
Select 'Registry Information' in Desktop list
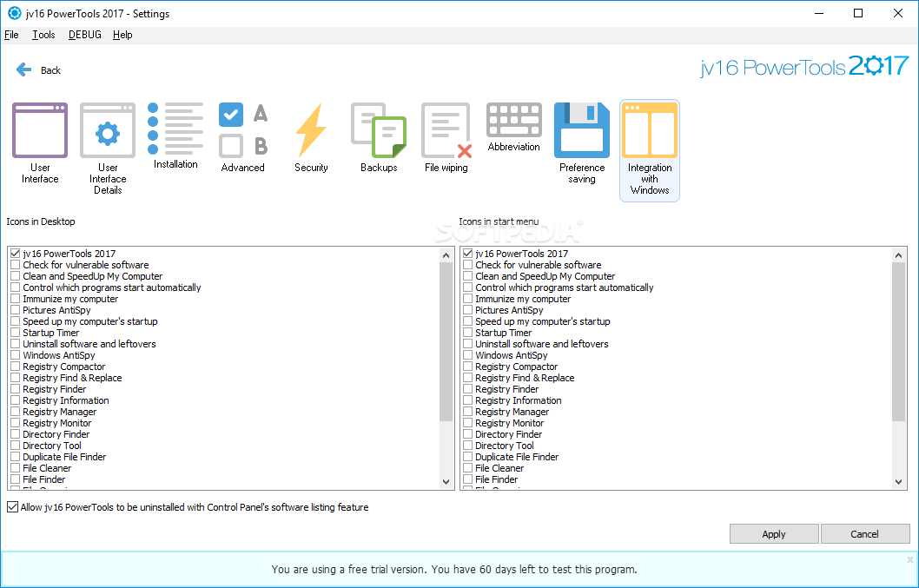(x=66, y=400)
